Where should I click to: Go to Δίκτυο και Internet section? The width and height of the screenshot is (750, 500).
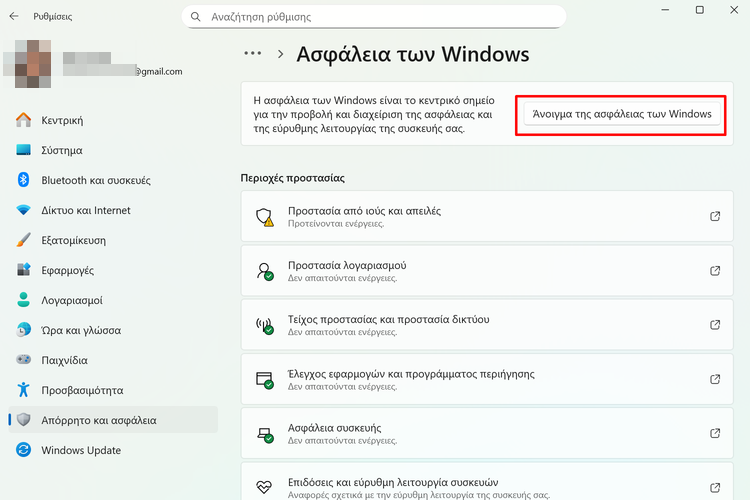click(86, 210)
